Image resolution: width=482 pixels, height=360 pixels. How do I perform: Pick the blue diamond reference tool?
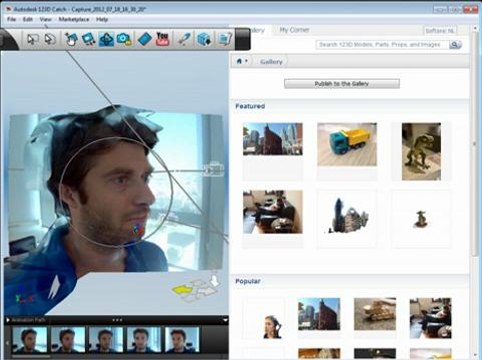[x=144, y=39]
